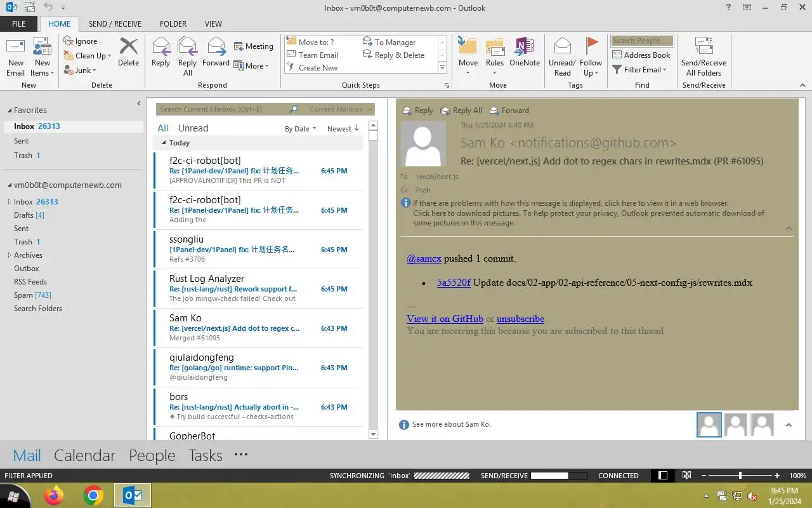Go to Tasks in navigation bar

206,455
